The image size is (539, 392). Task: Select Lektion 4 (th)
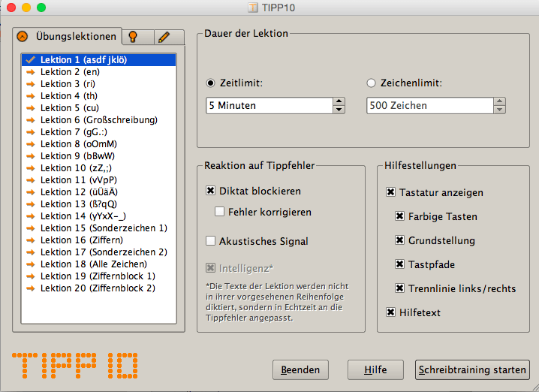click(x=98, y=96)
